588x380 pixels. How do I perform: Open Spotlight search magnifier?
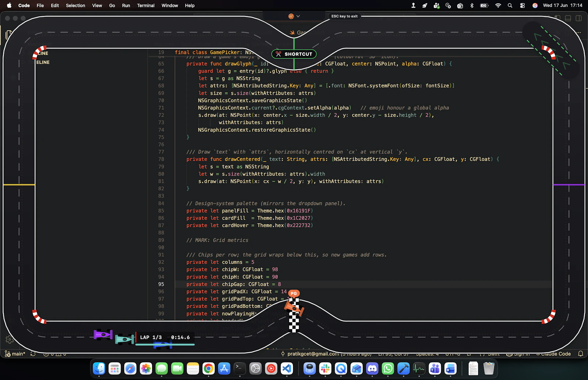coord(510,6)
